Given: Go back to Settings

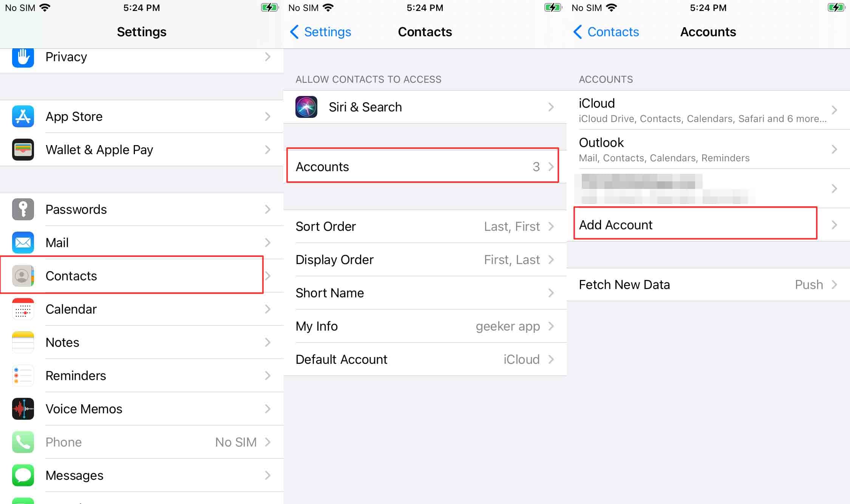Looking at the screenshot, I should (320, 32).
